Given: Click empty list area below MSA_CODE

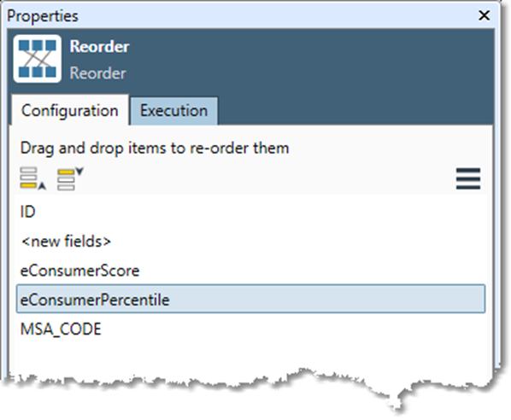Looking at the screenshot, I should pyautogui.click(x=250, y=357).
